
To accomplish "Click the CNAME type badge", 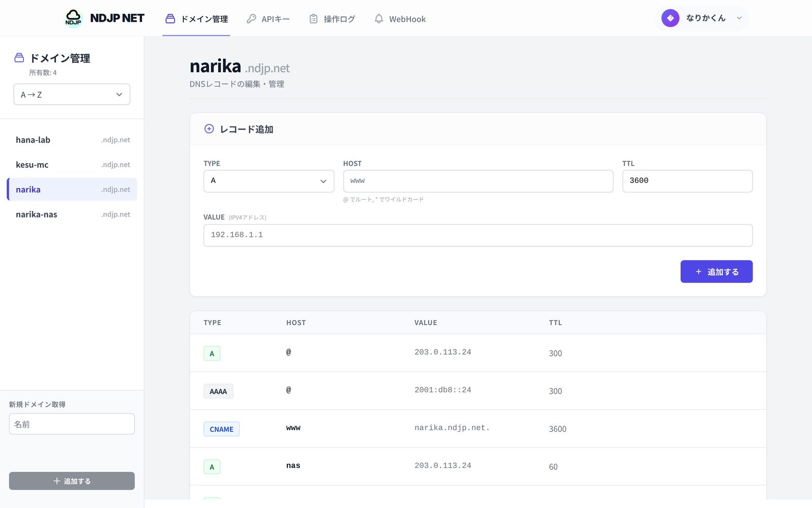I will [221, 429].
